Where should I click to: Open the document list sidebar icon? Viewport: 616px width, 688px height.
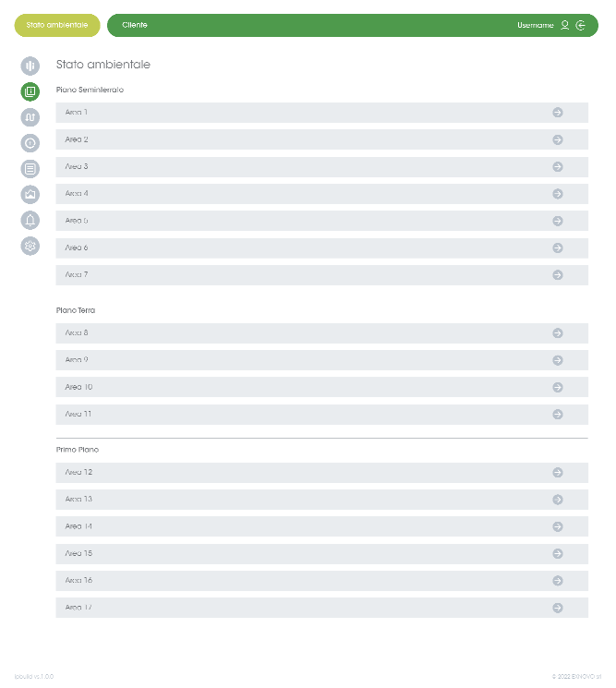30,169
